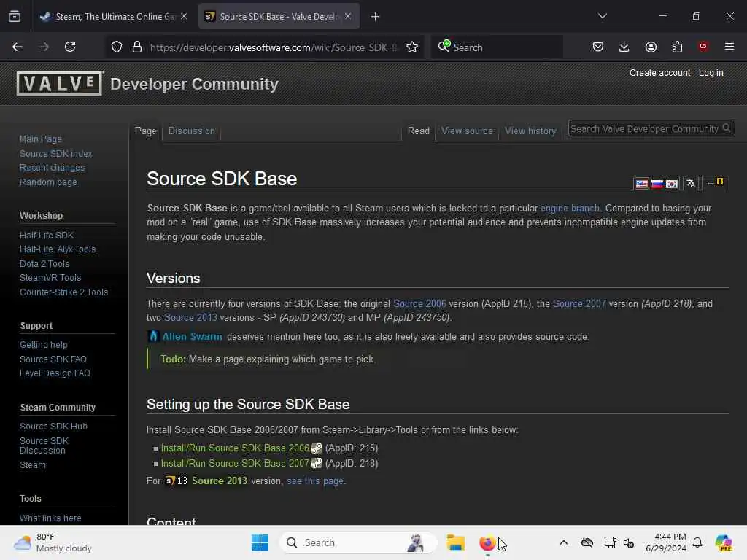The width and height of the screenshot is (747, 560).
Task: Click the translate page icon
Action: [x=691, y=183]
